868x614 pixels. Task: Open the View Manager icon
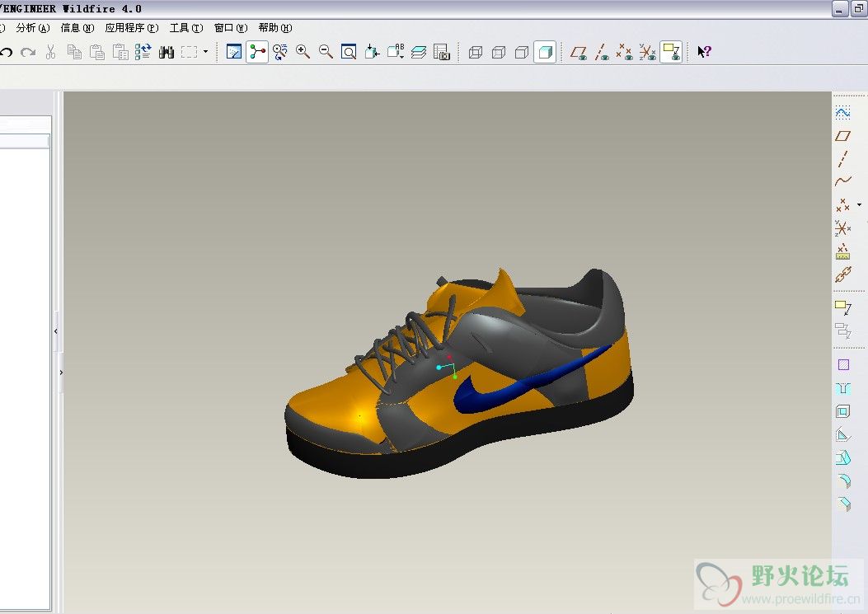point(442,51)
